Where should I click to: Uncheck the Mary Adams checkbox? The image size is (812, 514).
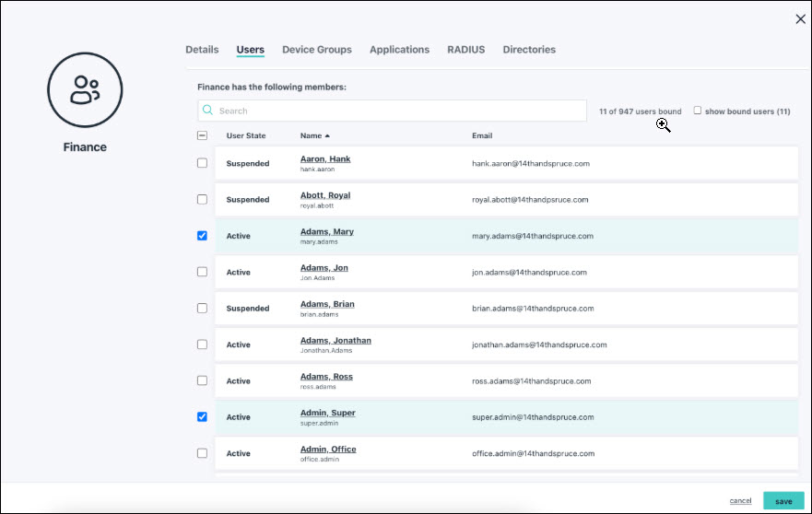(203, 236)
